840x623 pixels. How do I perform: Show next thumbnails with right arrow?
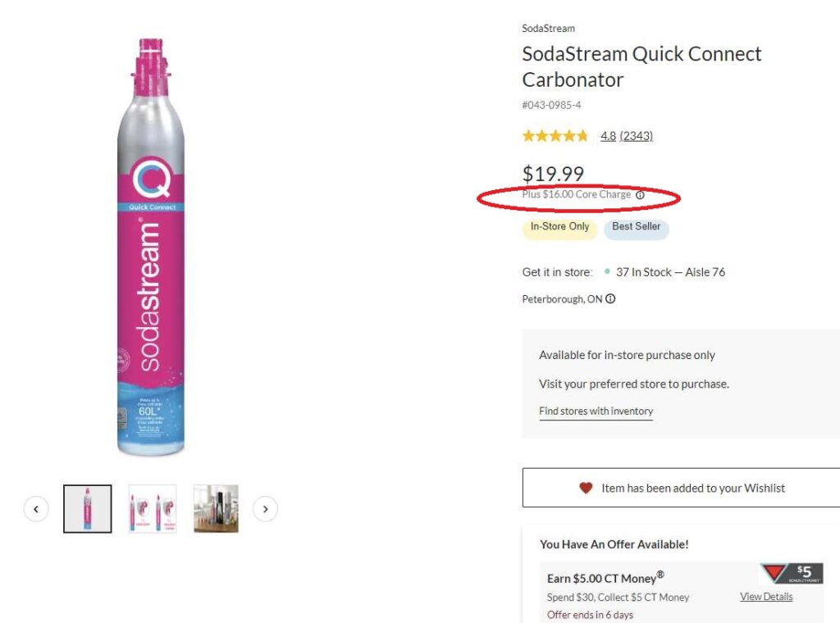point(265,509)
